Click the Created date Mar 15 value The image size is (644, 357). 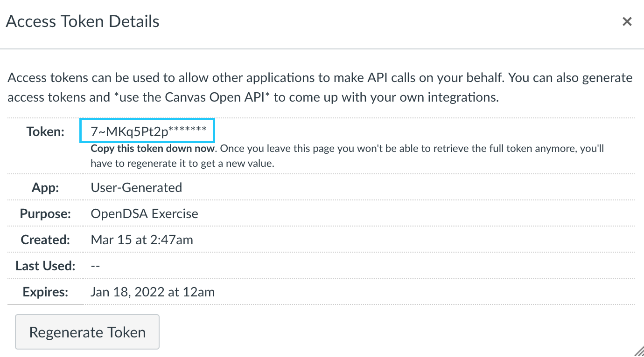[x=142, y=240]
